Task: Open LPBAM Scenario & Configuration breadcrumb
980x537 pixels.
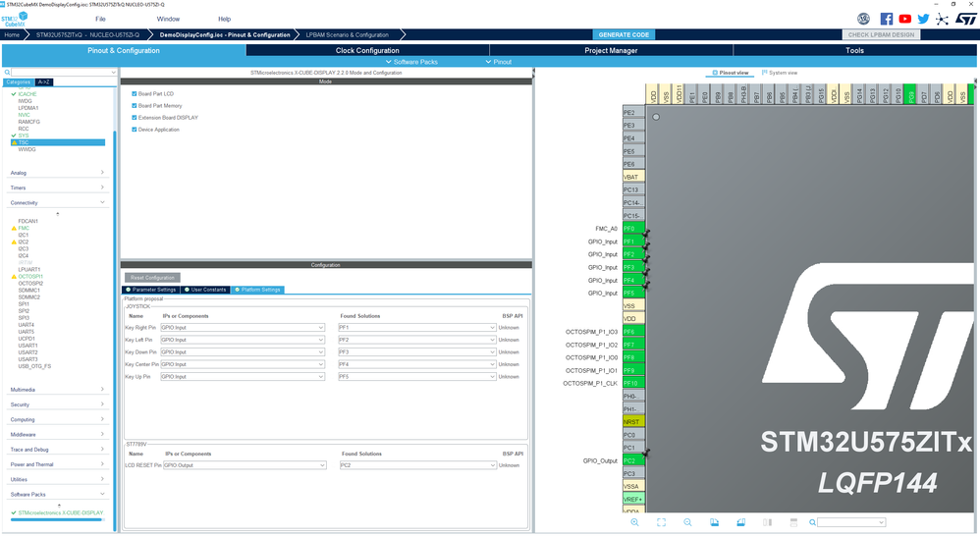Action: point(348,35)
